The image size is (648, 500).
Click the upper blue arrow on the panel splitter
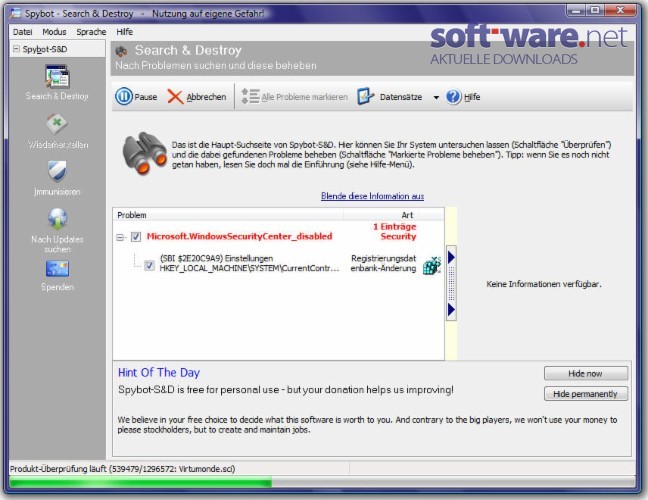tap(451, 257)
